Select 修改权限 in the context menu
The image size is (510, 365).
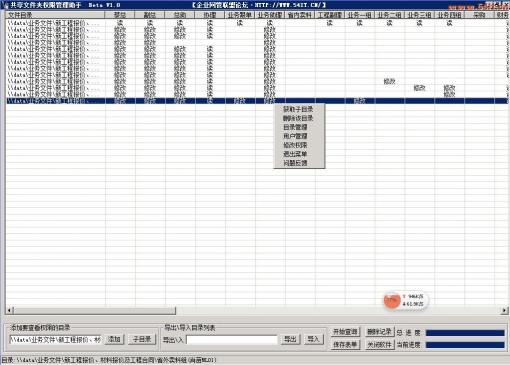pyautogui.click(x=295, y=145)
